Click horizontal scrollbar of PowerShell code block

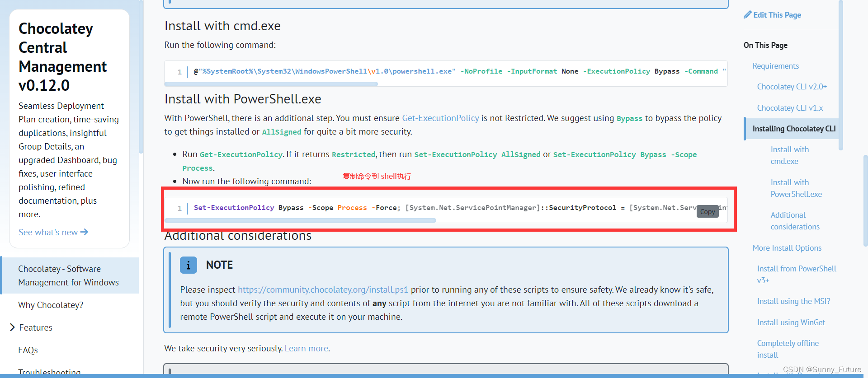pos(300,220)
